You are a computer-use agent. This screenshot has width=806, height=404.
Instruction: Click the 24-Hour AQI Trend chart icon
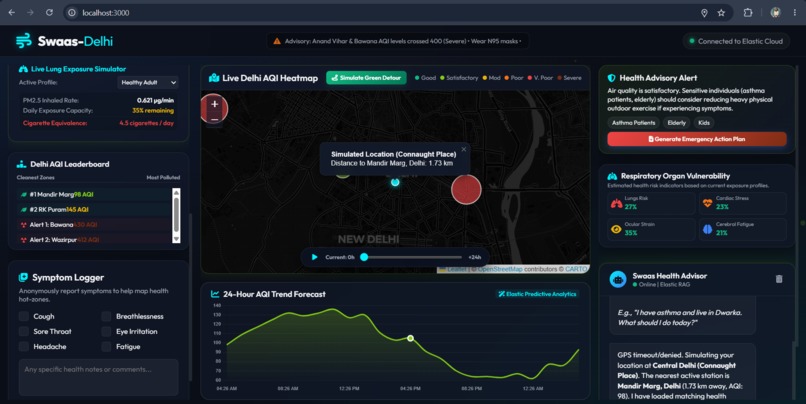pos(215,295)
